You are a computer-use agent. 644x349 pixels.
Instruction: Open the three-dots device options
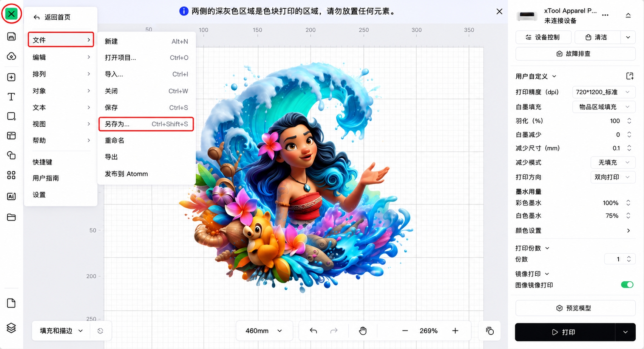(605, 15)
